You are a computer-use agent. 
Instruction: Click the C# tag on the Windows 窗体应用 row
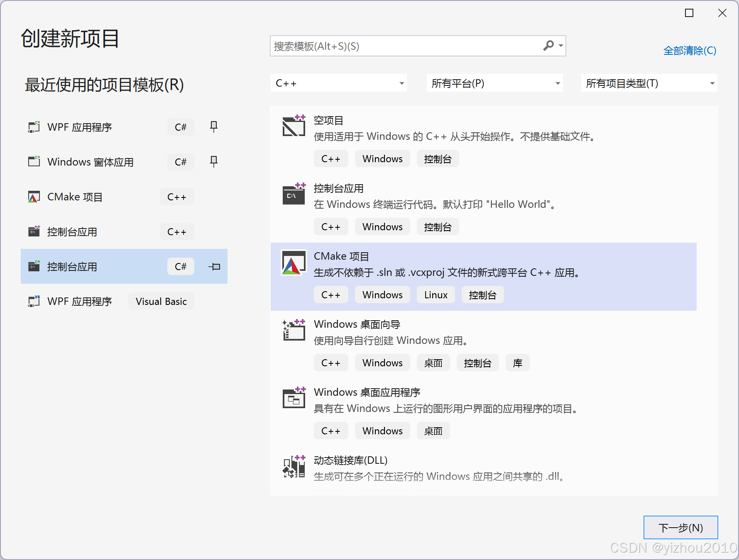coord(181,162)
